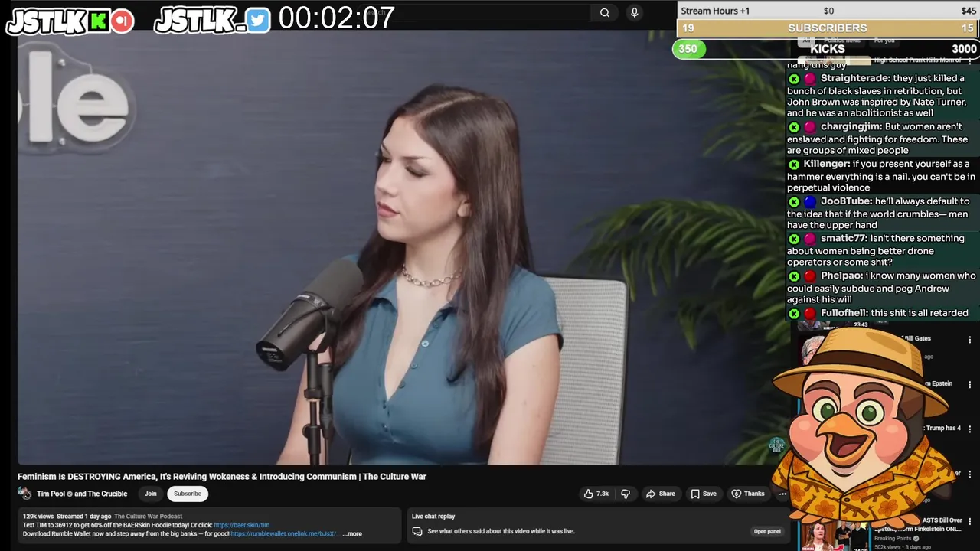Viewport: 980px width, 551px height.
Task: Click the chargingjim chat username
Action: click(x=850, y=126)
